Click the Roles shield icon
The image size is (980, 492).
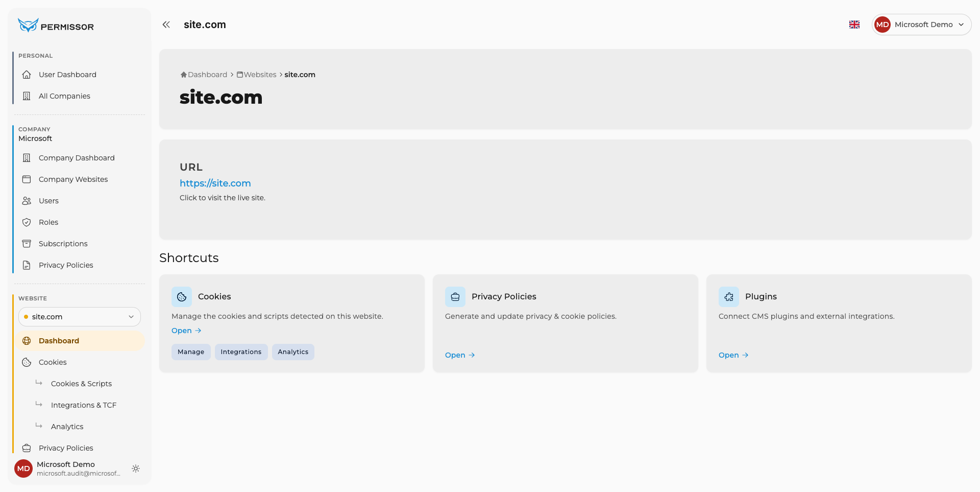click(x=27, y=222)
